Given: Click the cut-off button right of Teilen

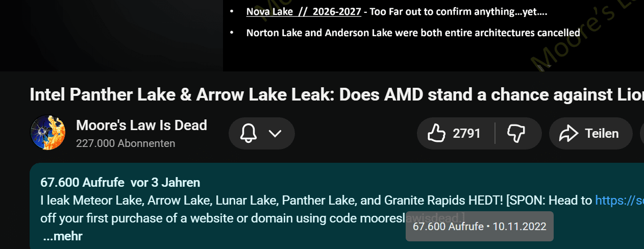Looking at the screenshot, I should tap(641, 134).
